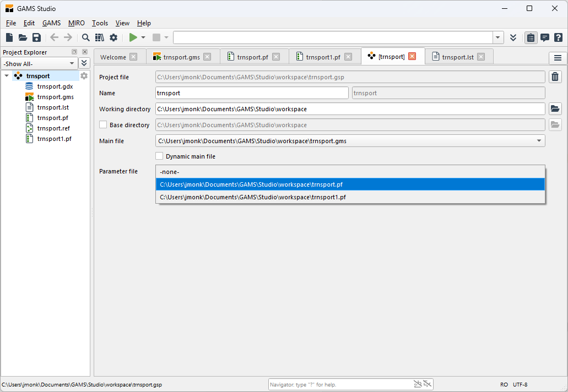Image resolution: width=568 pixels, height=392 pixels.
Task: Open the MIRO menu
Action: (x=76, y=23)
